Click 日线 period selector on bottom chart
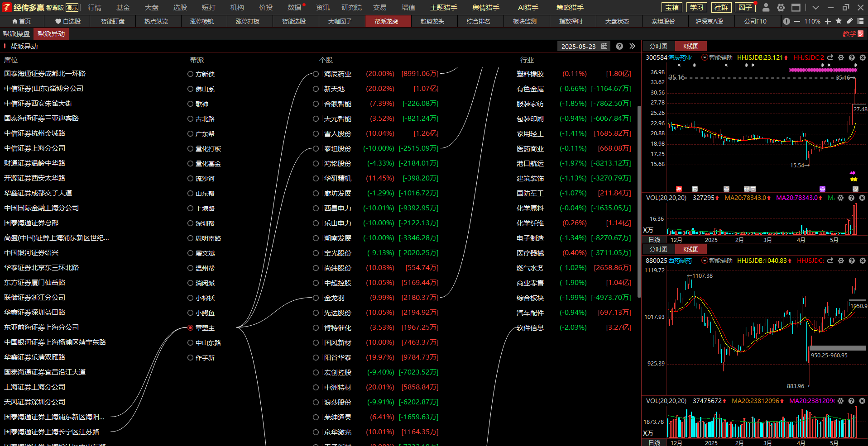Image resolution: width=868 pixels, height=446 pixels. click(x=654, y=443)
